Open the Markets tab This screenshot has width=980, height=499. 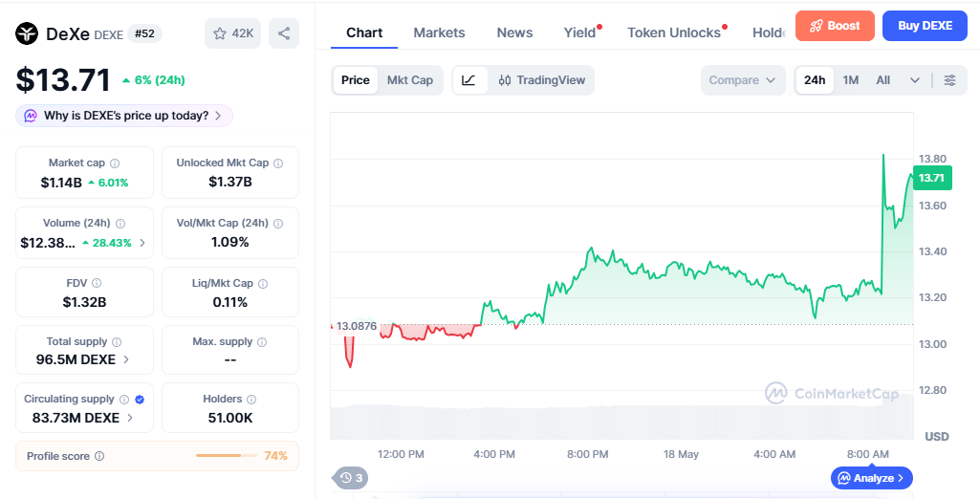point(440,33)
